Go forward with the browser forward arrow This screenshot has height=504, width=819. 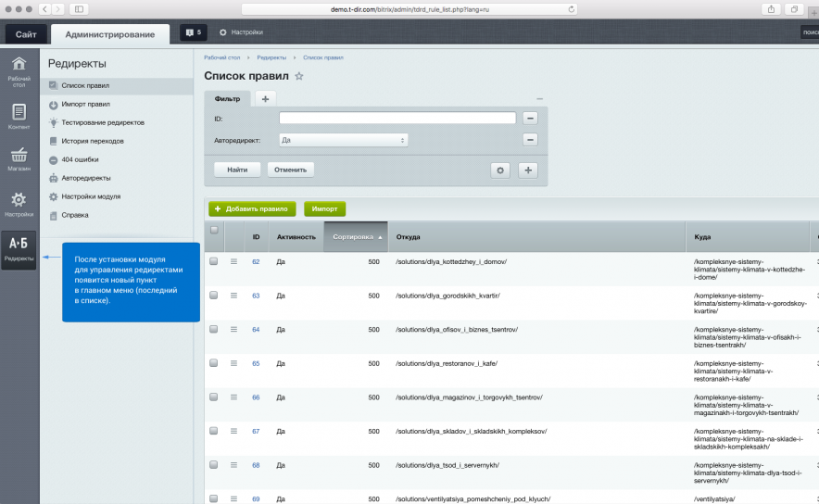coord(58,9)
